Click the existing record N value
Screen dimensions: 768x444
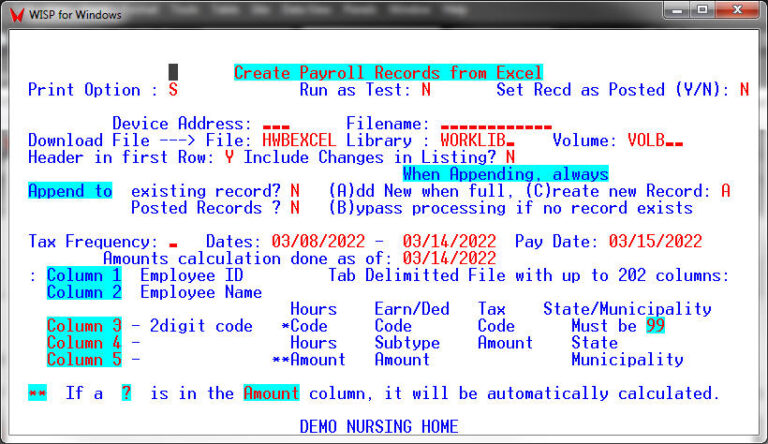[x=294, y=190]
